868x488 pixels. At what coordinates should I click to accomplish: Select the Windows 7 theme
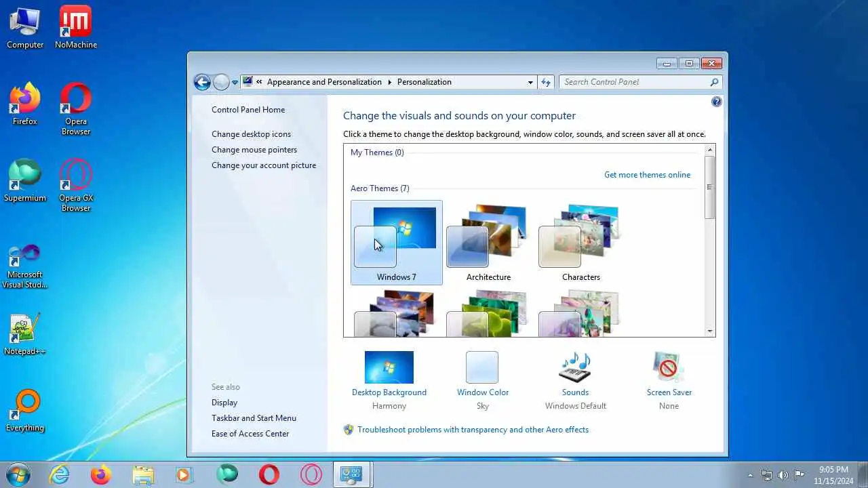(x=397, y=243)
